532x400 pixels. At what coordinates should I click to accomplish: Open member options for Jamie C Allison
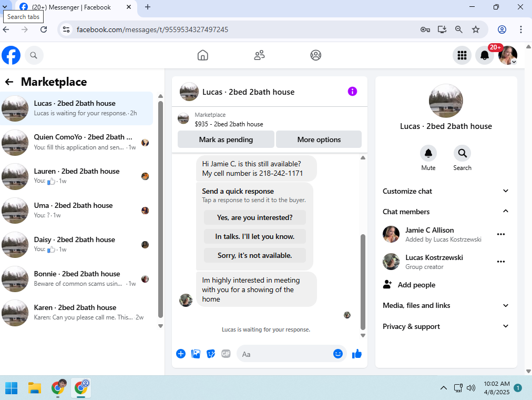coord(501,234)
